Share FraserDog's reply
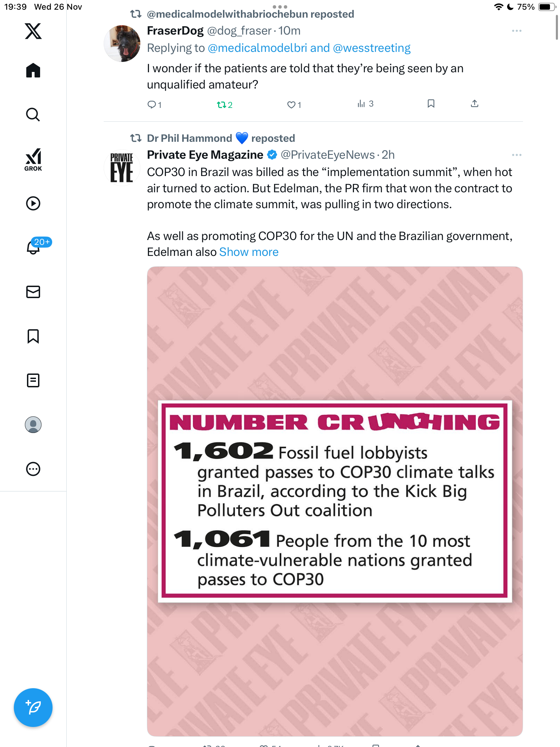Image resolution: width=560 pixels, height=747 pixels. coord(474,104)
